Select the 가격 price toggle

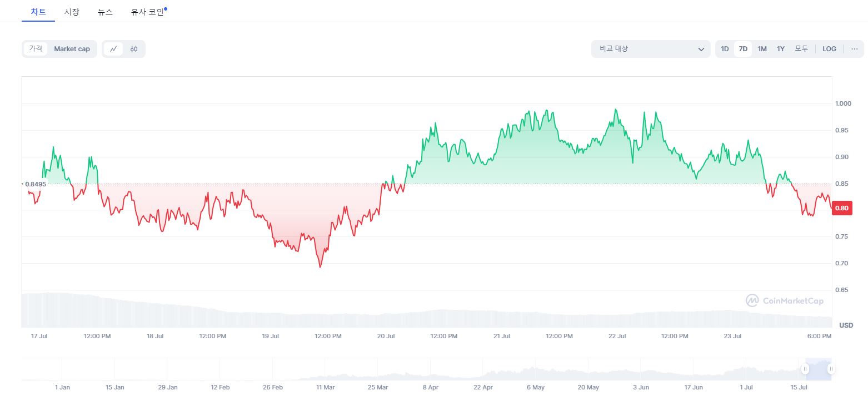(36, 49)
